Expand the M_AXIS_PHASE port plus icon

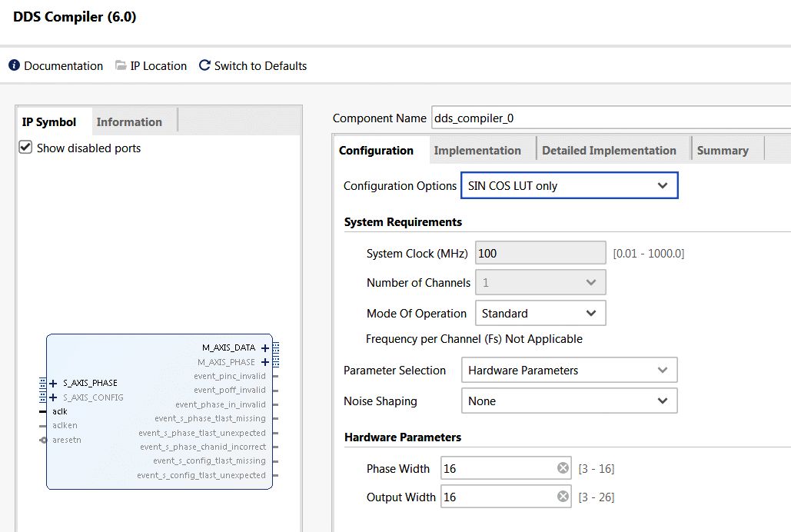click(265, 362)
